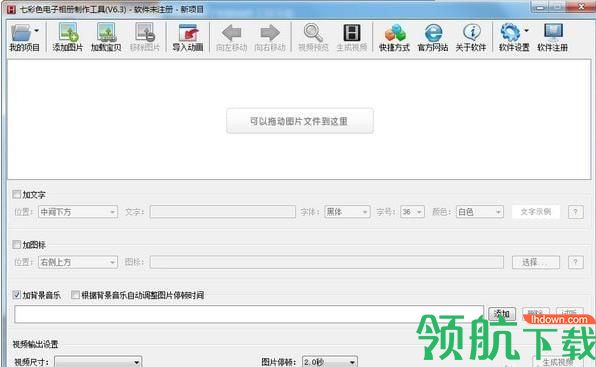Click the 添加图片 toolbar icon
Viewport: 596px width, 367px height.
[x=68, y=32]
